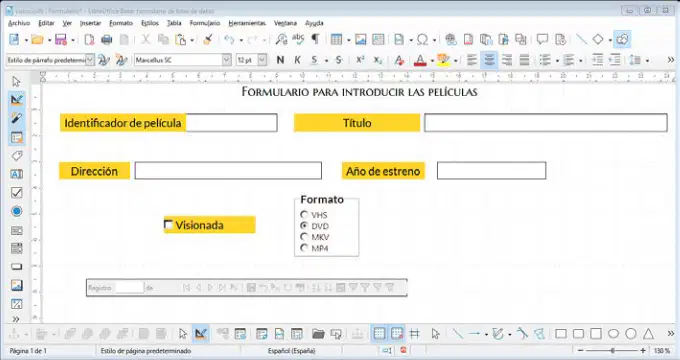Select the Push Button control tool

16,267
